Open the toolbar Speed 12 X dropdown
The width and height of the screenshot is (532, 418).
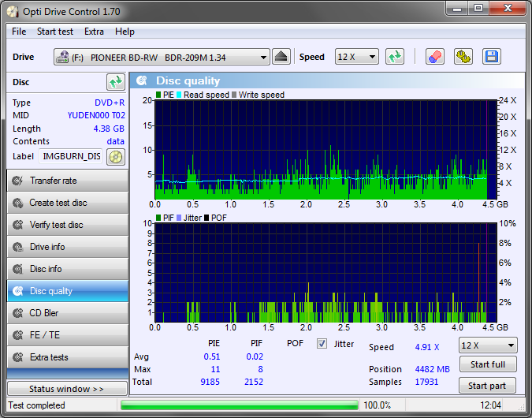(x=356, y=57)
